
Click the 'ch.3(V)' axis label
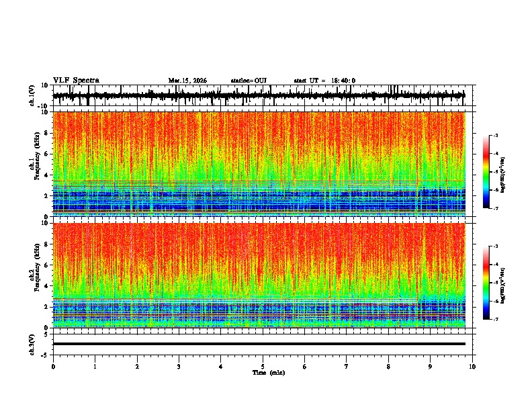(x=32, y=345)
